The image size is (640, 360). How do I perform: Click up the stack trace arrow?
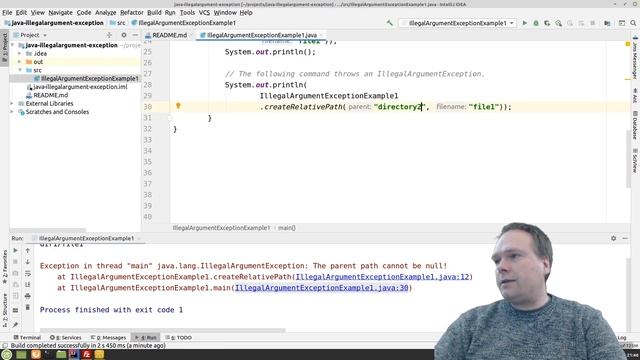coord(27,250)
